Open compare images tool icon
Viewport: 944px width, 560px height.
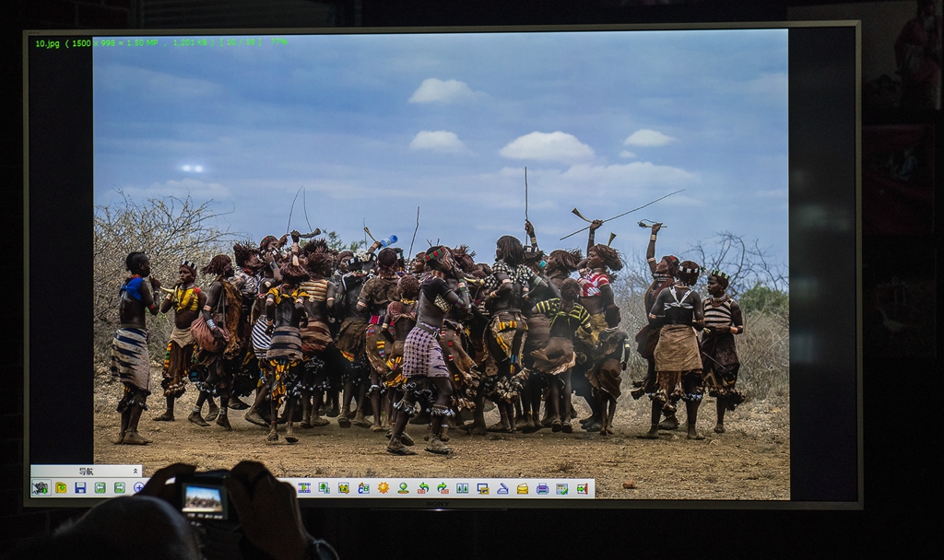click(x=463, y=488)
